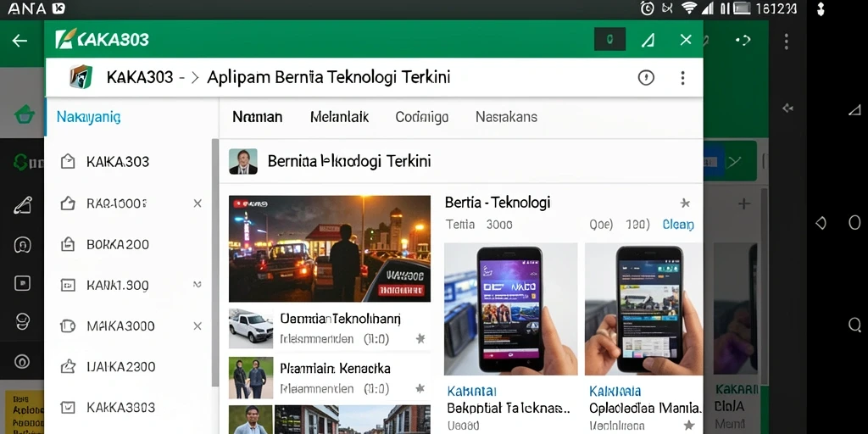Click the Oemdian Teknolihanj article title
Screen dimensions: 868x434
pos(341,319)
